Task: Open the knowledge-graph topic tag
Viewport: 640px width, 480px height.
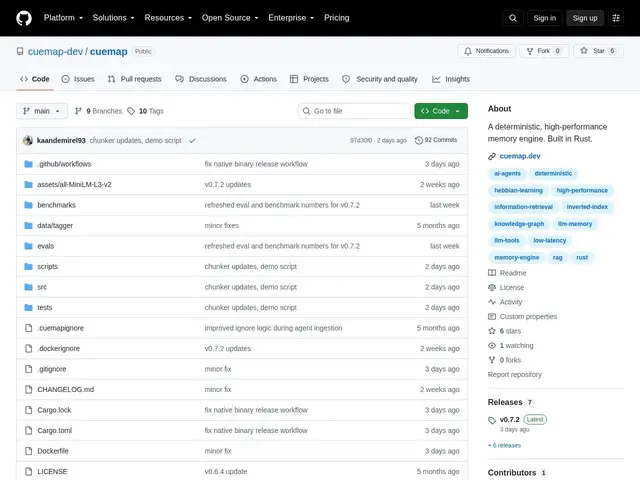Action: (519, 224)
